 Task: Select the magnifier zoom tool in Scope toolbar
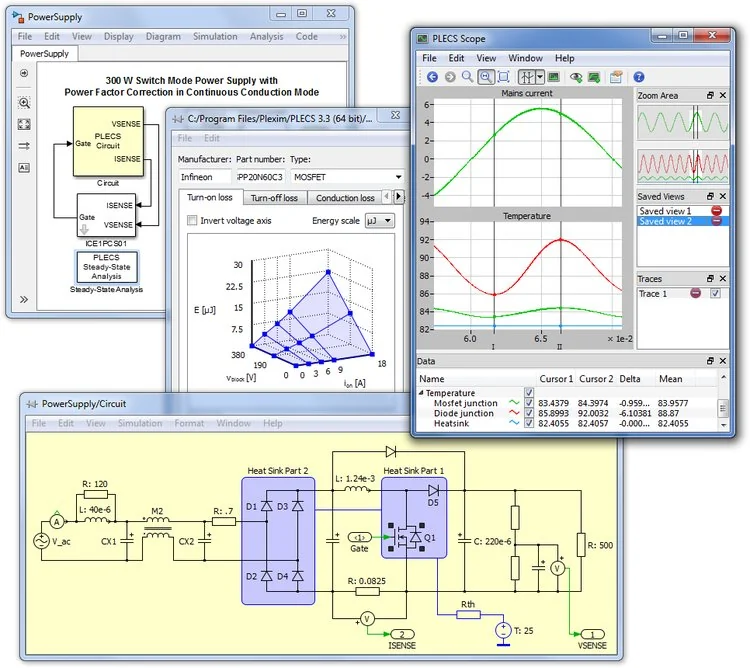467,77
